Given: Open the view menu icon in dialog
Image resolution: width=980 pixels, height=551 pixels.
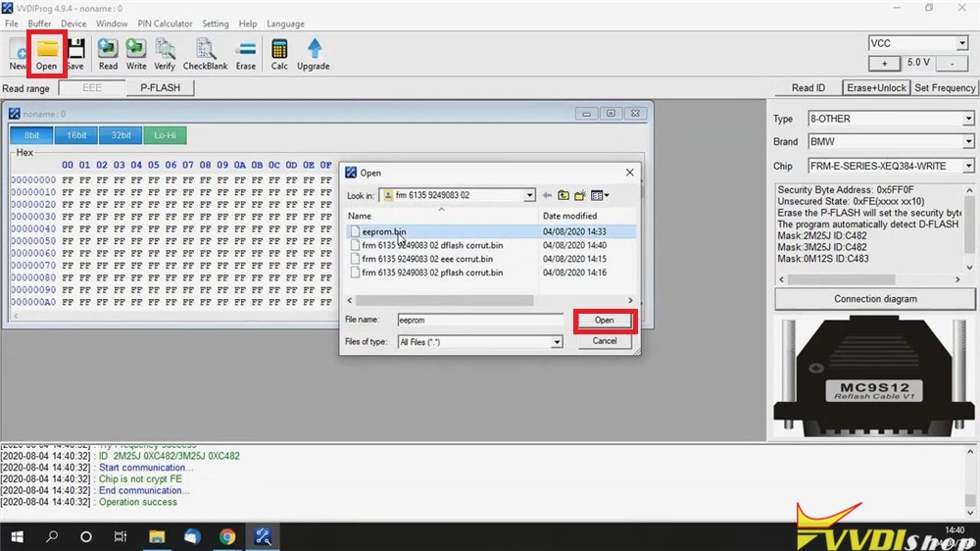Looking at the screenshot, I should [x=600, y=196].
